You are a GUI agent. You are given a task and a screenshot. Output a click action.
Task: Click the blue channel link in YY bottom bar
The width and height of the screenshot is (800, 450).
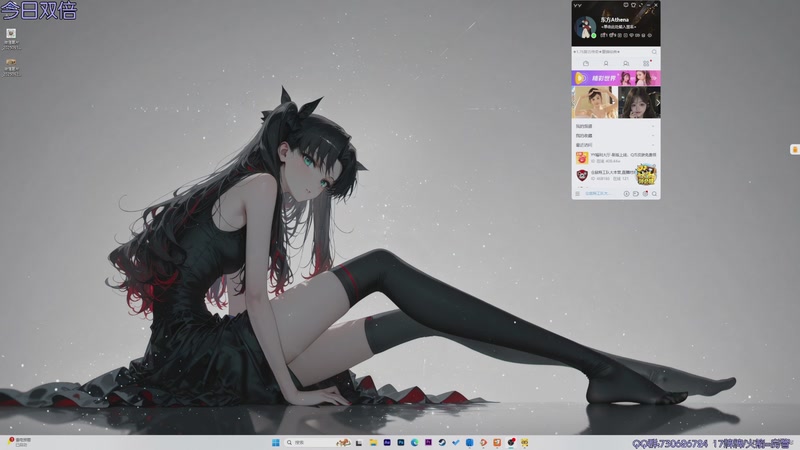597,194
